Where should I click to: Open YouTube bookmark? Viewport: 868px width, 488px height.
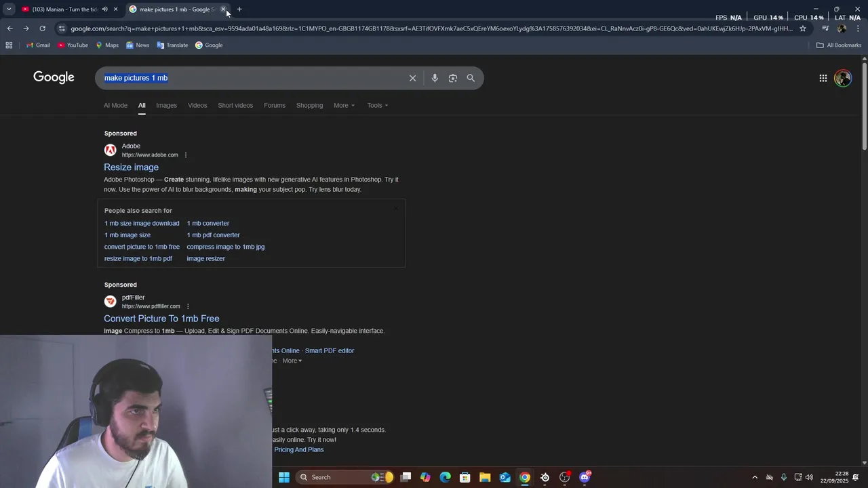(x=73, y=45)
